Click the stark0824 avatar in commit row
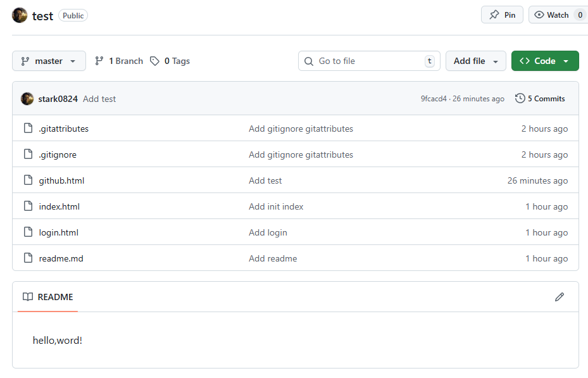This screenshot has height=378, width=588. click(x=27, y=99)
